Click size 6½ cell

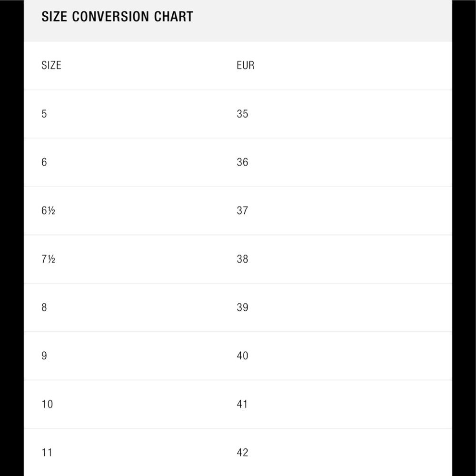tap(48, 210)
